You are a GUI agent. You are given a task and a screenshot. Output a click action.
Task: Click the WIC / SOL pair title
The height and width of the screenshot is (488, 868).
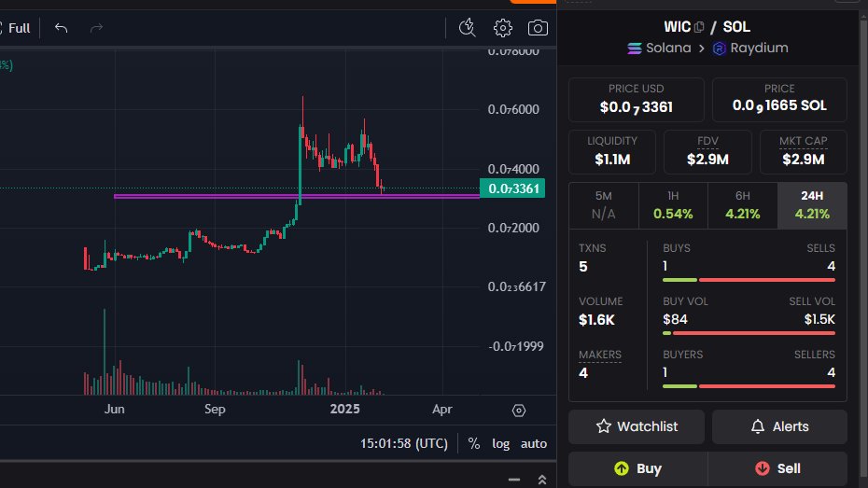point(707,26)
